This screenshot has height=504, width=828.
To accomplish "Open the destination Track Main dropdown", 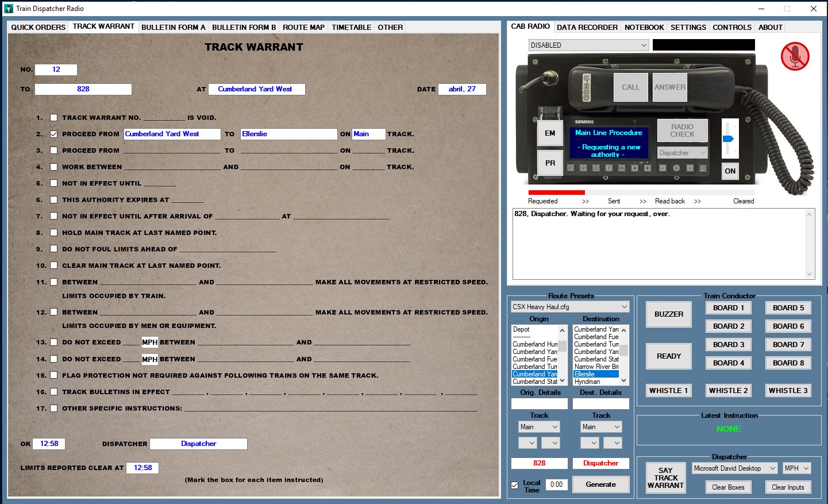I will click(601, 427).
